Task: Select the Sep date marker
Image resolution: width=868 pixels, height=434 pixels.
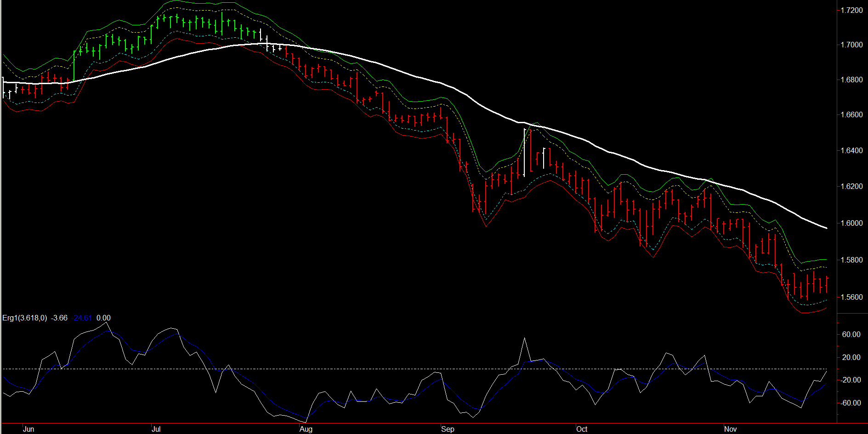Action: click(x=448, y=429)
